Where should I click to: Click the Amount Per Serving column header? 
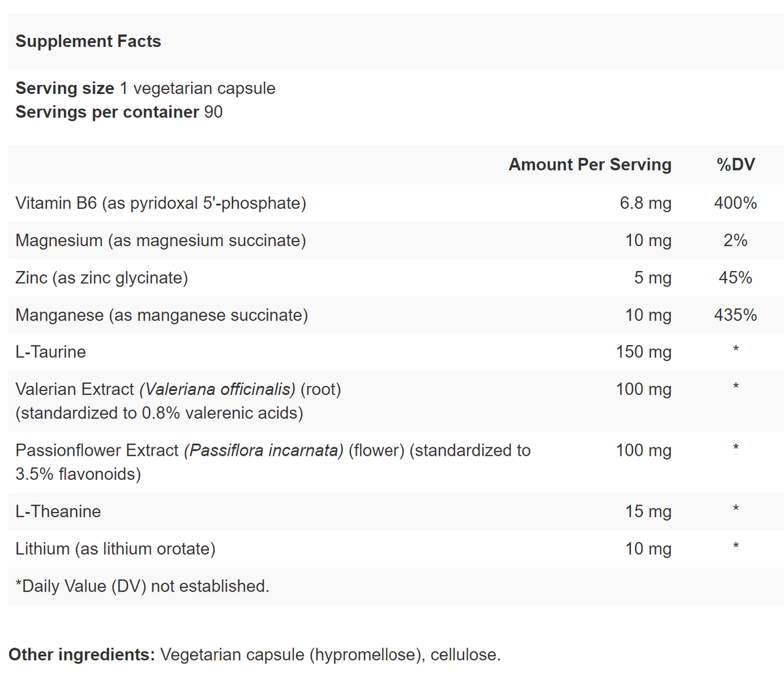pyautogui.click(x=589, y=165)
